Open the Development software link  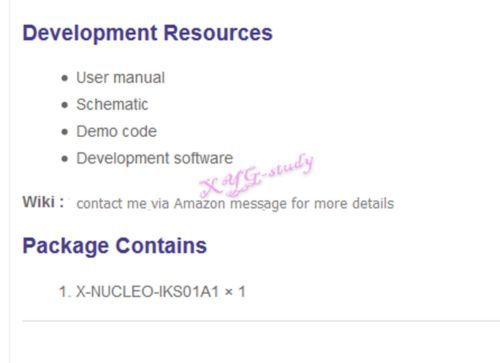coord(154,158)
